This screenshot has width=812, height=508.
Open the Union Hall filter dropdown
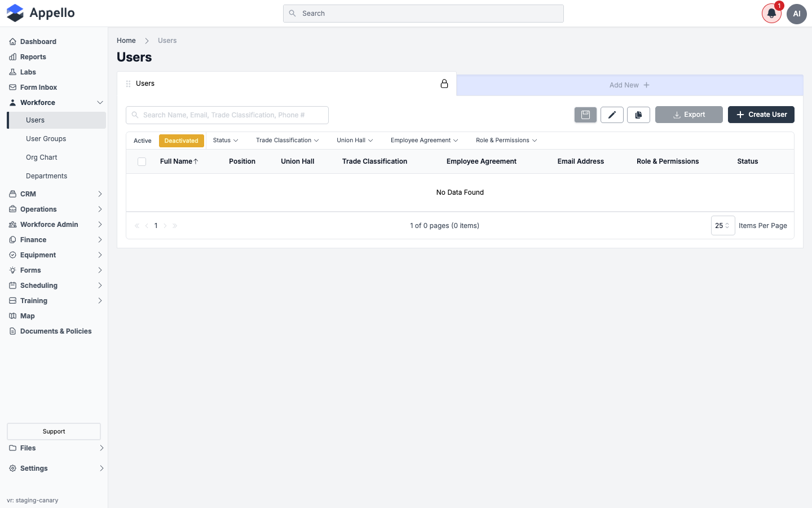pos(355,141)
